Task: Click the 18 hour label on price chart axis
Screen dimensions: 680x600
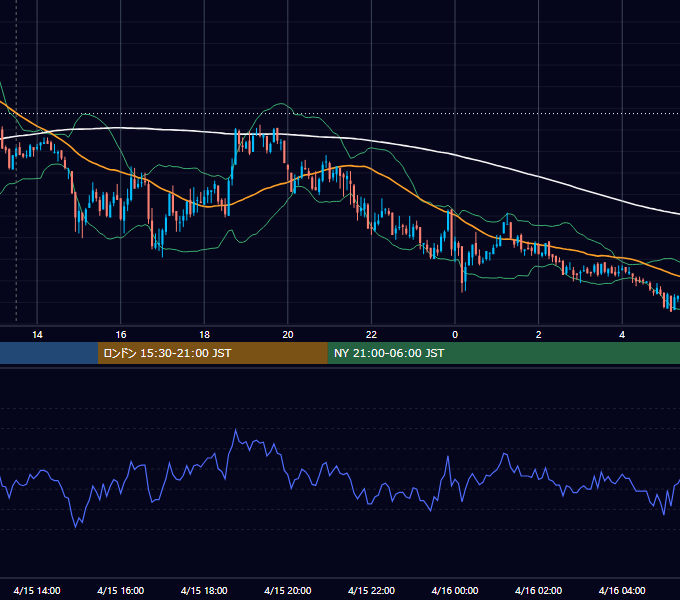Action: click(x=204, y=335)
